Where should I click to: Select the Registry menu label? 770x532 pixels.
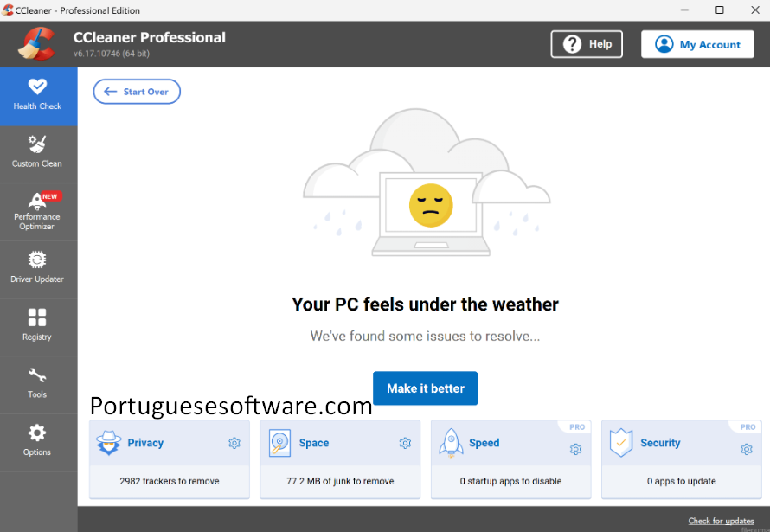pos(37,337)
